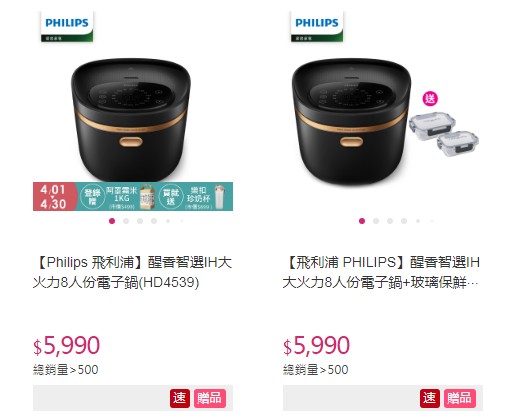Select third carousel dot on left product
The height and width of the screenshot is (418, 527).
140,221
